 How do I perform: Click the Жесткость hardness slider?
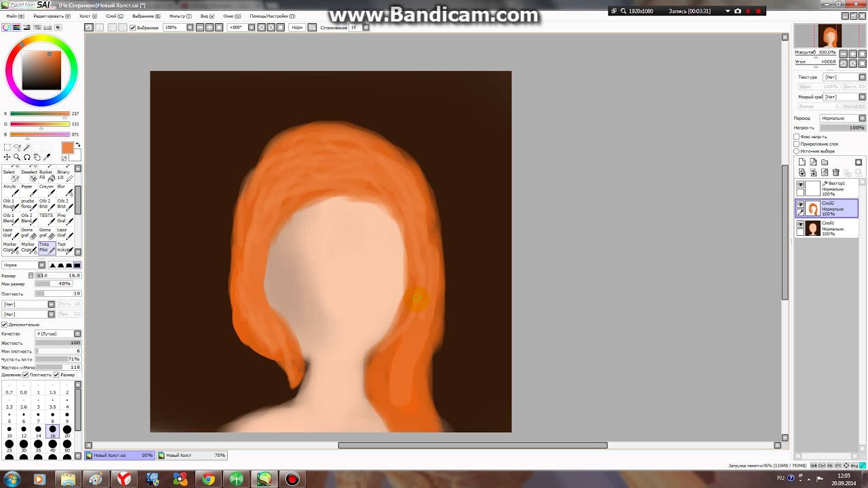58,343
